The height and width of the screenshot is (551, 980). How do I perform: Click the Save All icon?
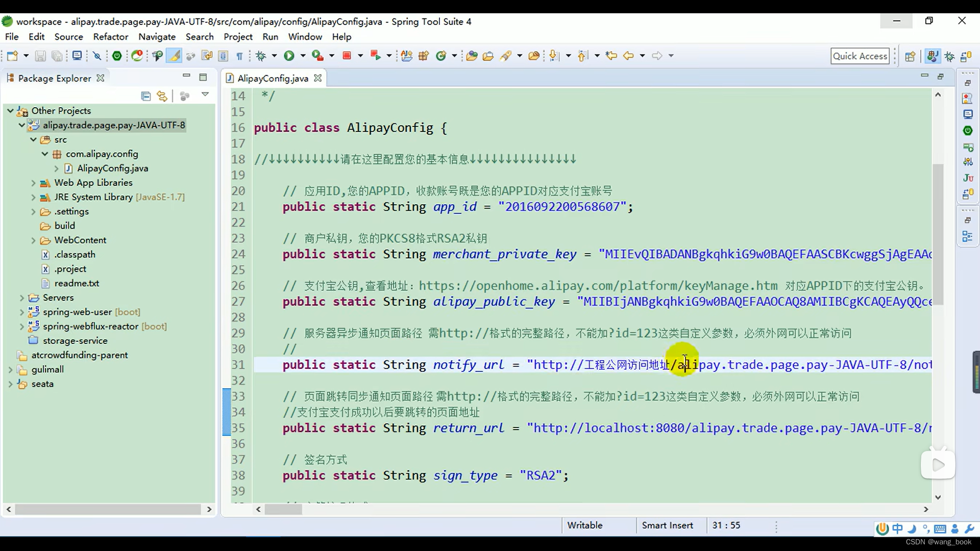[57, 56]
